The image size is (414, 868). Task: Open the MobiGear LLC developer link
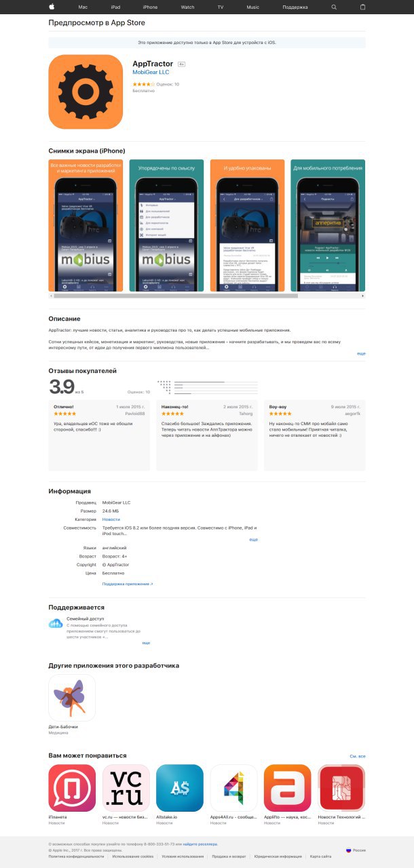click(151, 72)
